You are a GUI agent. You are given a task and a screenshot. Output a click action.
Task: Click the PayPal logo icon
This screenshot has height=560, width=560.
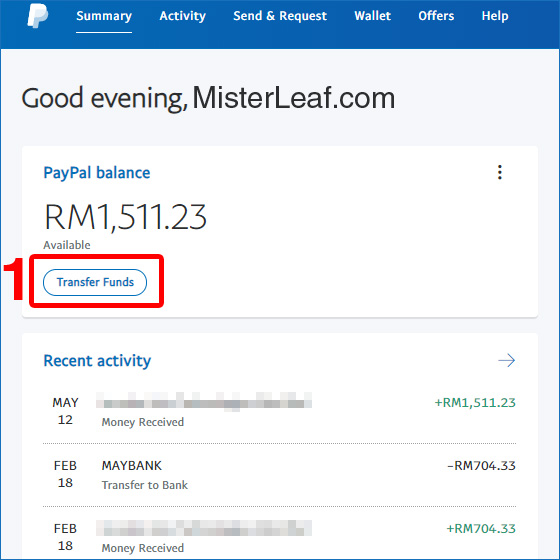tap(38, 16)
